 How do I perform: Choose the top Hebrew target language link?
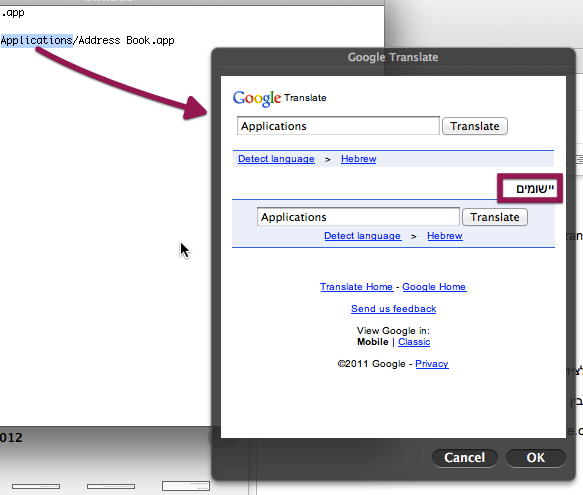pyautogui.click(x=358, y=159)
